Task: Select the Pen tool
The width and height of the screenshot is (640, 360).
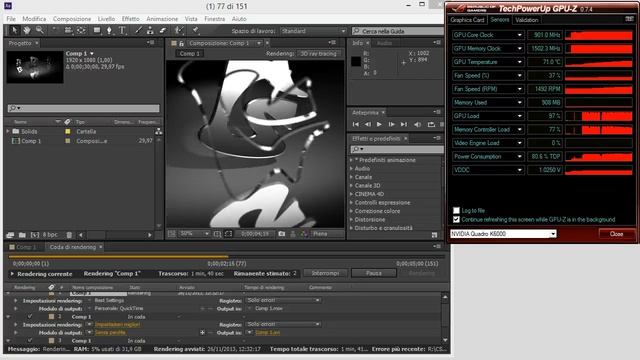Action: pyautogui.click(x=109, y=30)
